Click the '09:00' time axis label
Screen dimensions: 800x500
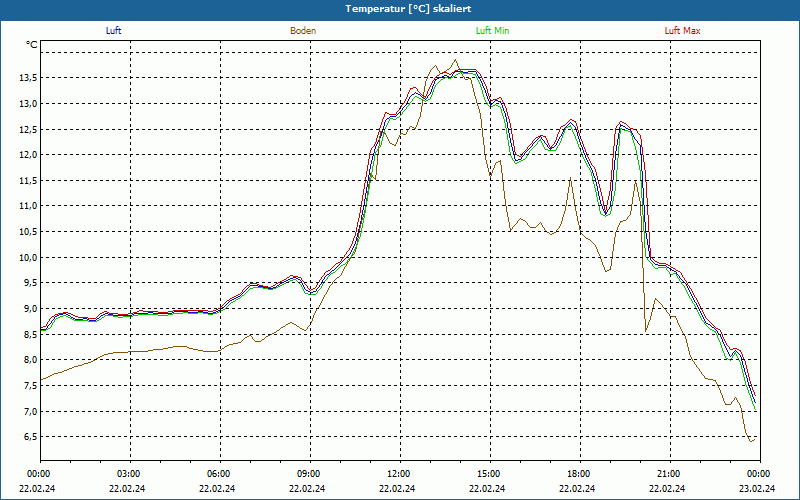click(x=310, y=474)
